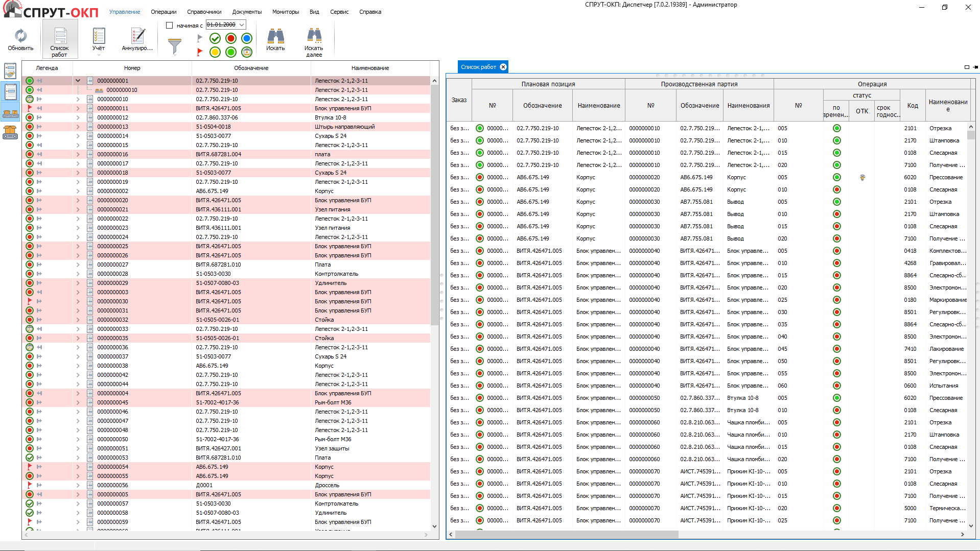This screenshot has width=980, height=551.
Task: Click the Искать binoculars icon
Action: 275,36
